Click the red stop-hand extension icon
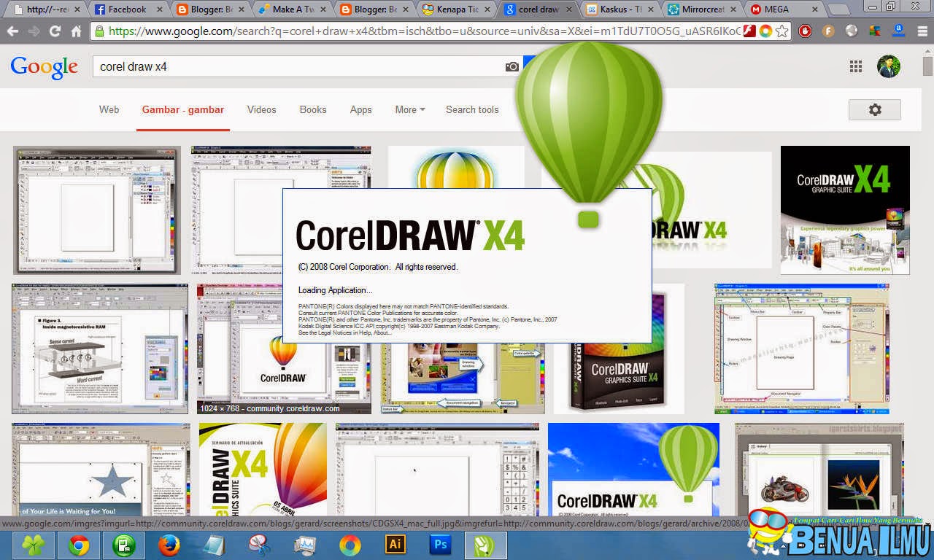This screenshot has height=560, width=934. pos(805,31)
